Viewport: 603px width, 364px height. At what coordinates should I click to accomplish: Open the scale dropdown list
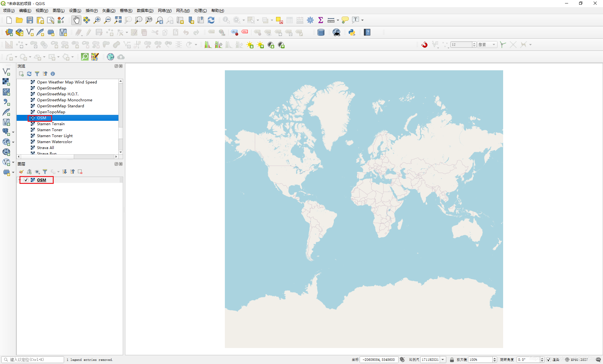coord(443,360)
